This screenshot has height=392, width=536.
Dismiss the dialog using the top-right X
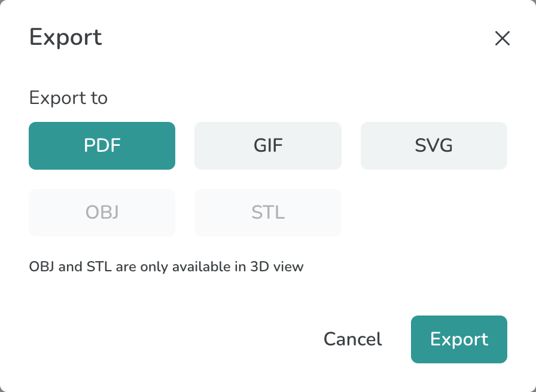(502, 39)
